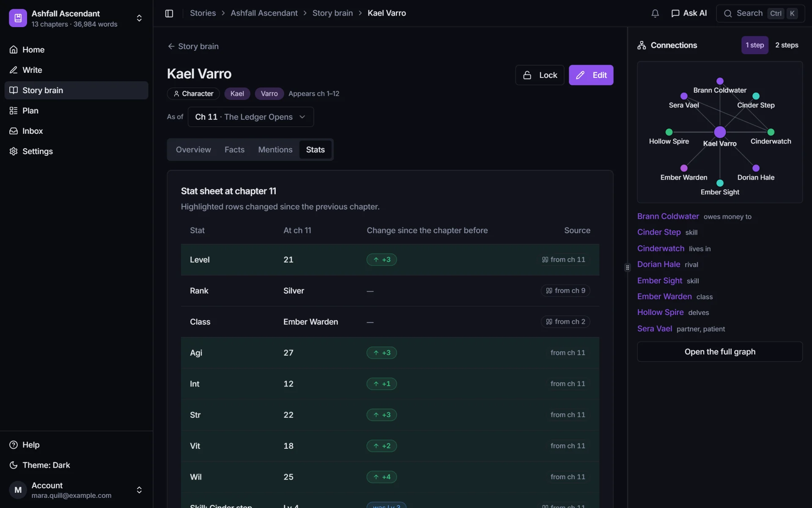812x508 pixels.
Task: Open Class source from ch 2
Action: (x=565, y=322)
